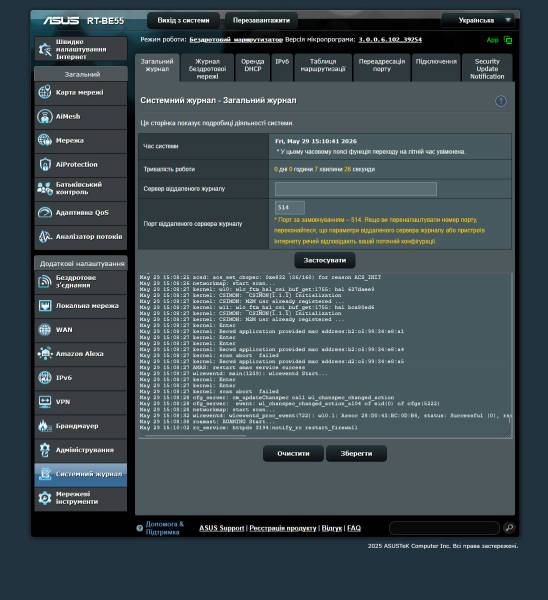Open the Бездротове з'єднання wireless icon
The image size is (548, 600).
[x=45, y=281]
